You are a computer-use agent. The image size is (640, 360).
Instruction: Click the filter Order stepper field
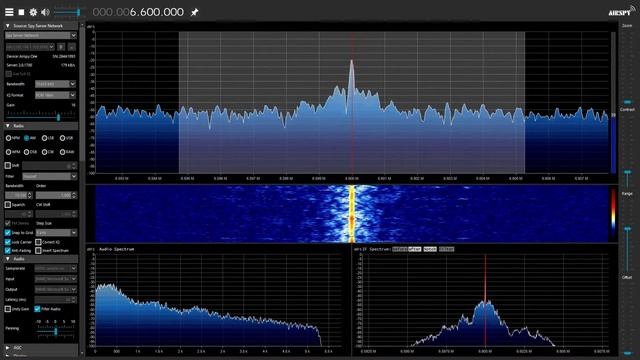click(56, 196)
